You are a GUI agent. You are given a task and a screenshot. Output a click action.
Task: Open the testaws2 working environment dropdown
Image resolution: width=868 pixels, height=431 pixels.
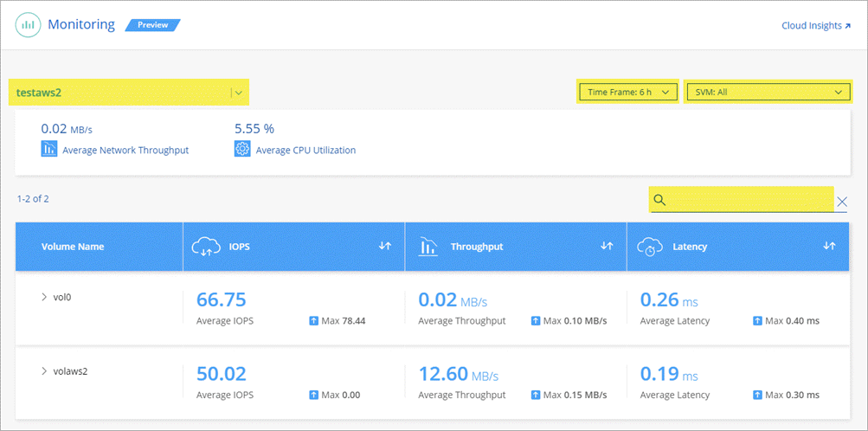point(240,93)
